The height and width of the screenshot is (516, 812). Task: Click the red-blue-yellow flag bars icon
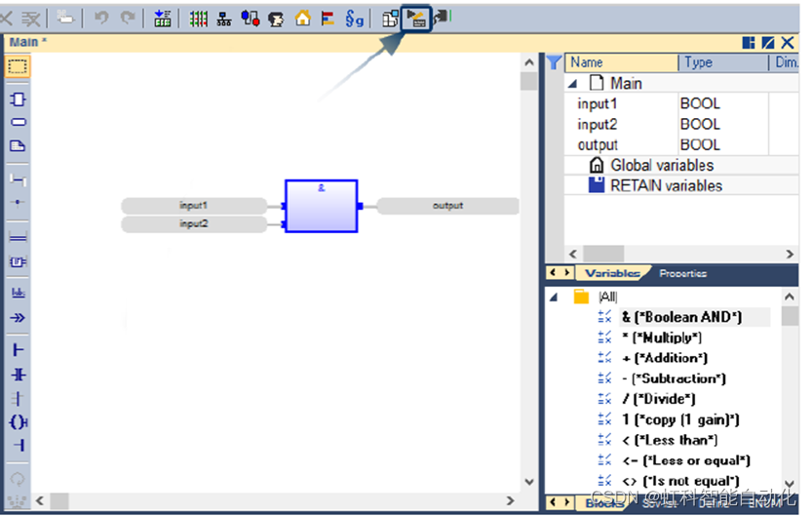(x=328, y=19)
